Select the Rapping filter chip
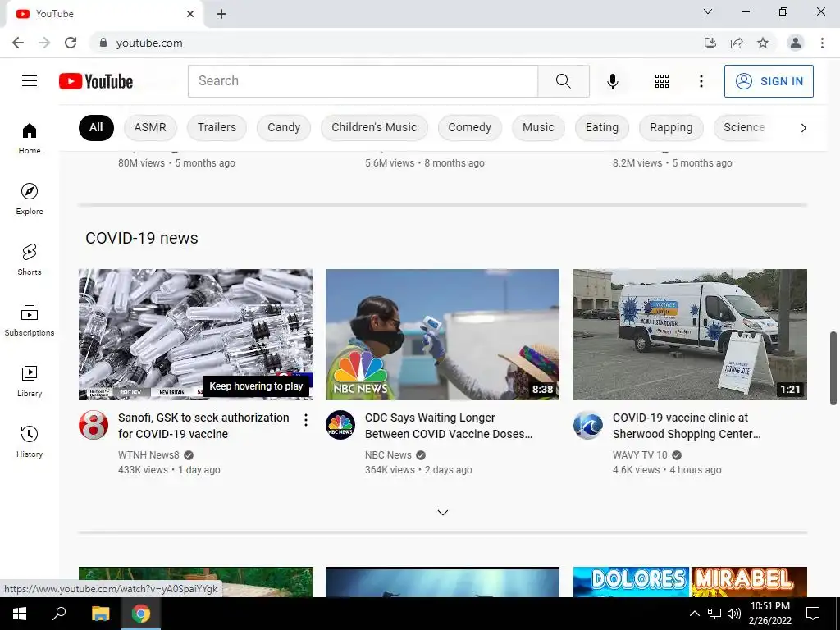 tap(671, 127)
